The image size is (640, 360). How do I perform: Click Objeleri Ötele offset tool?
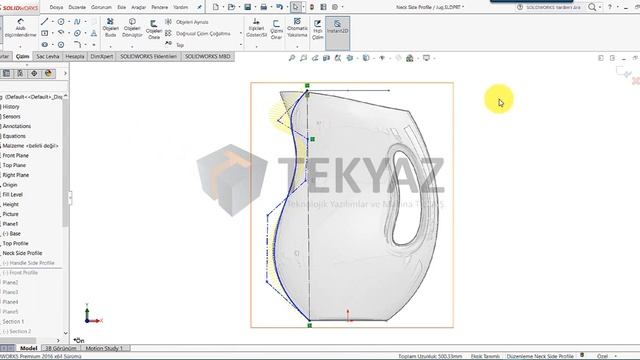pos(154,30)
